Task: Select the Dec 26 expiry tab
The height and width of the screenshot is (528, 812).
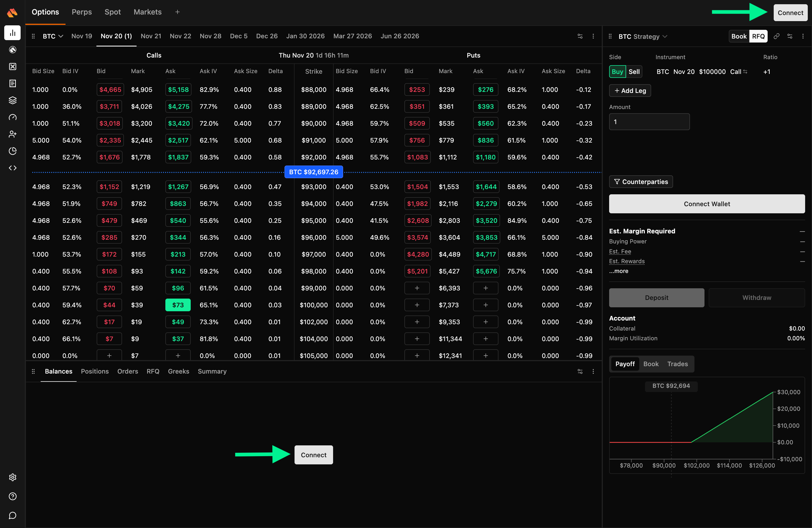Action: (x=267, y=36)
